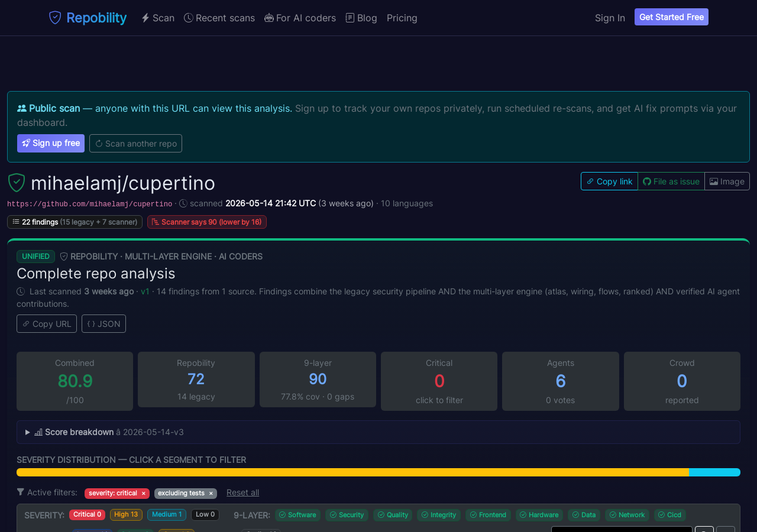Screen dimensions: 757x532
Task: Click the mihaelamj/cupertino repo title
Action: coord(123,183)
